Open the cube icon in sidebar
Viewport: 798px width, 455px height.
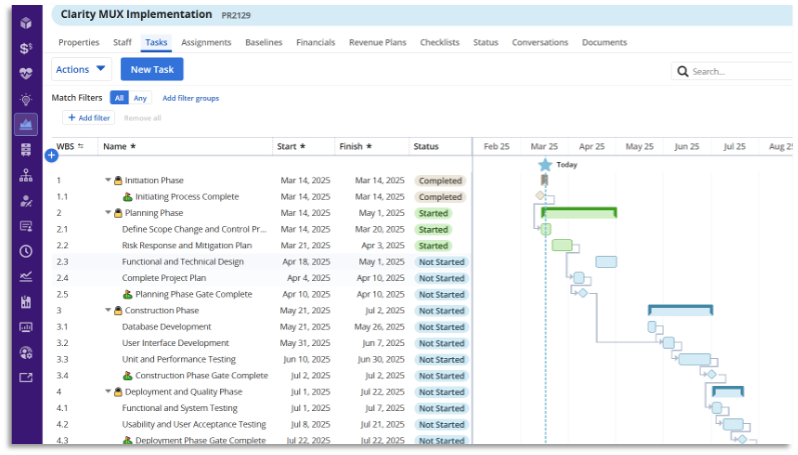[x=26, y=23]
